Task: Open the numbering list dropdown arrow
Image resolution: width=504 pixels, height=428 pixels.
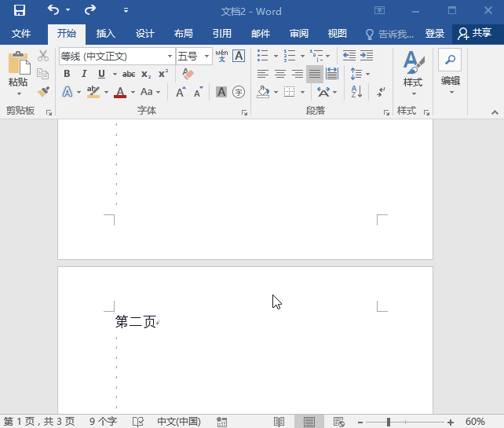Action: coord(302,56)
